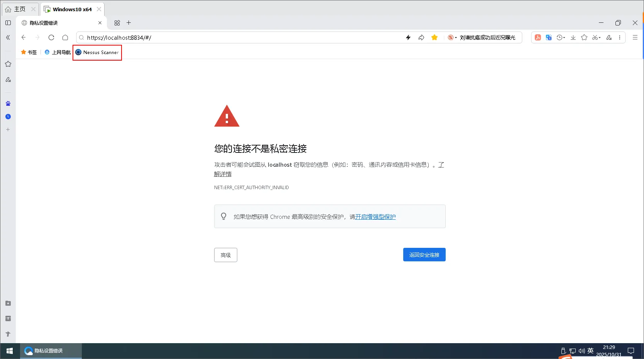Toggle the sidebar panel icon
This screenshot has width=644, height=359.
click(8, 23)
